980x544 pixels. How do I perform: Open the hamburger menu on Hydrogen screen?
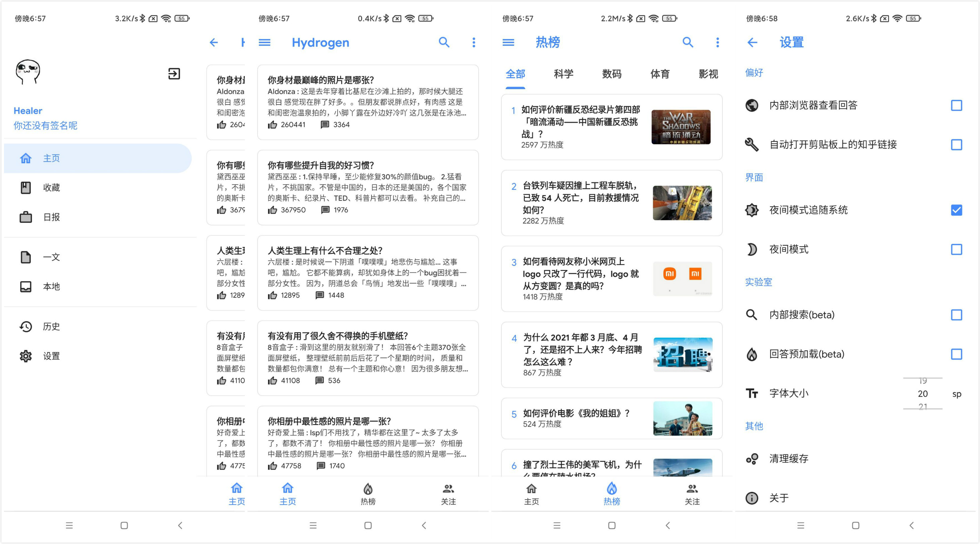tap(264, 42)
